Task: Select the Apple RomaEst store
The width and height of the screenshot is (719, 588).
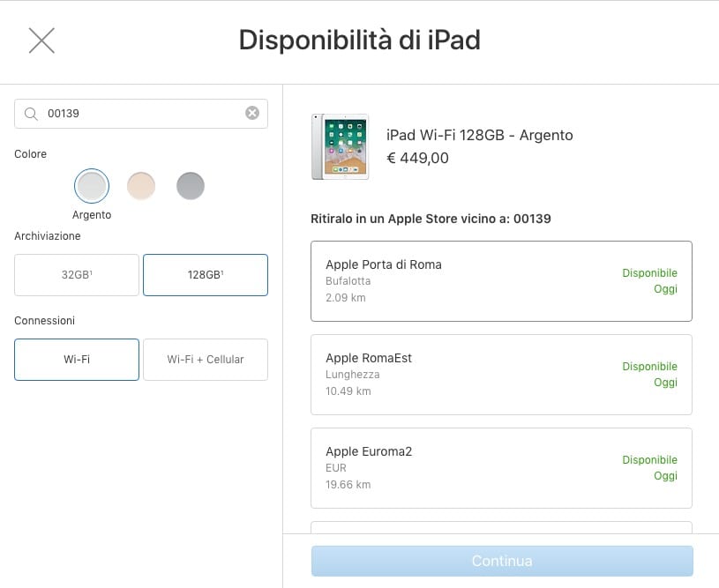Action: 501,375
